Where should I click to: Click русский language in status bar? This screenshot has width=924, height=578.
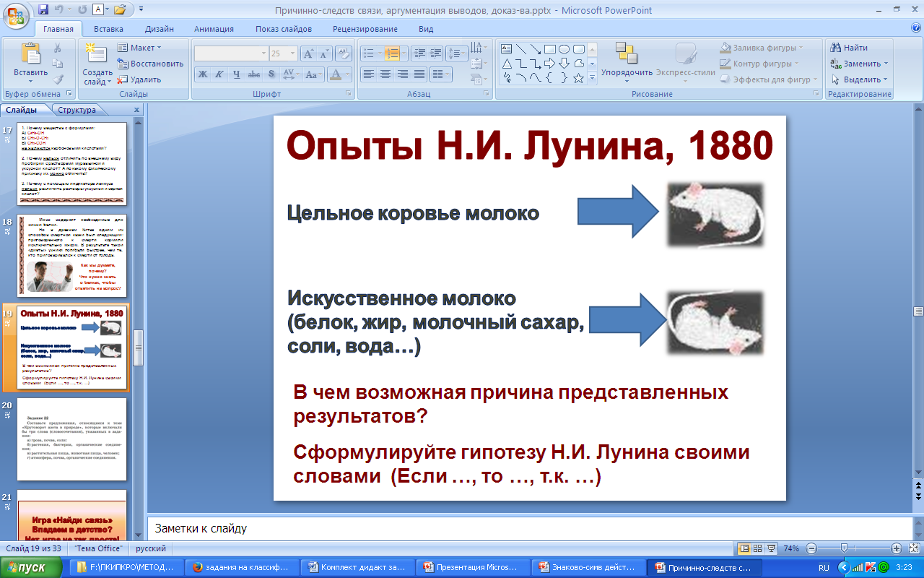click(x=151, y=548)
